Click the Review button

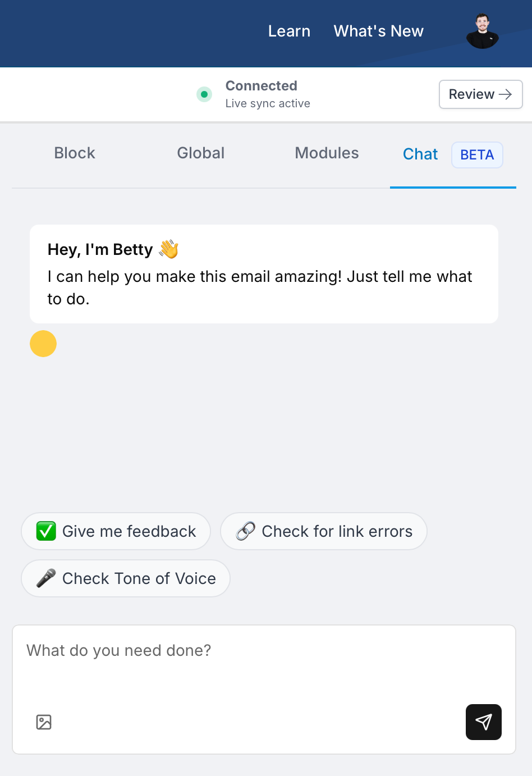pyautogui.click(x=480, y=94)
